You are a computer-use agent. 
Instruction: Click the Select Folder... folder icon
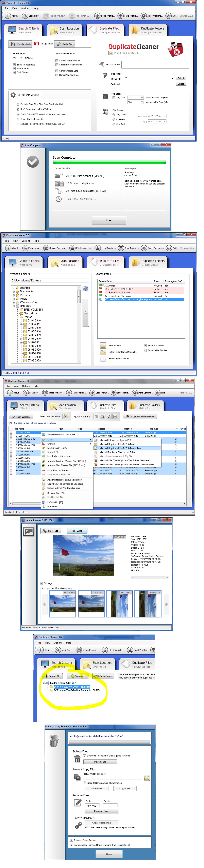[103, 345]
